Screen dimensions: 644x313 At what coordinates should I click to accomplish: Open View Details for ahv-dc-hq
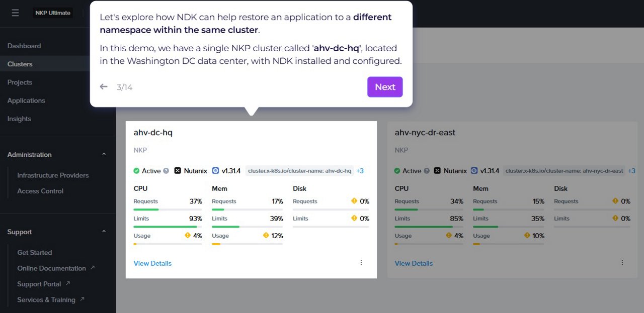[152, 263]
